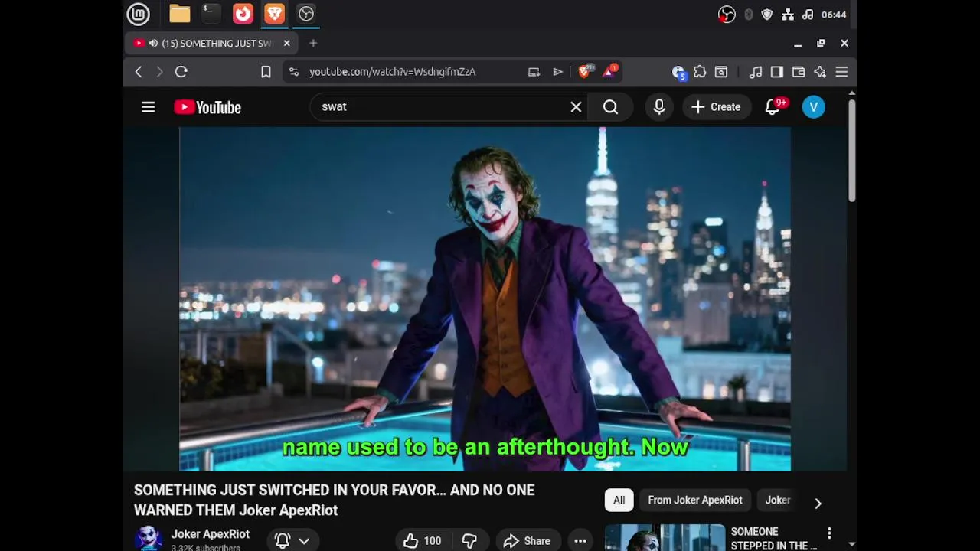Open the Files folder in the panel

click(x=180, y=14)
